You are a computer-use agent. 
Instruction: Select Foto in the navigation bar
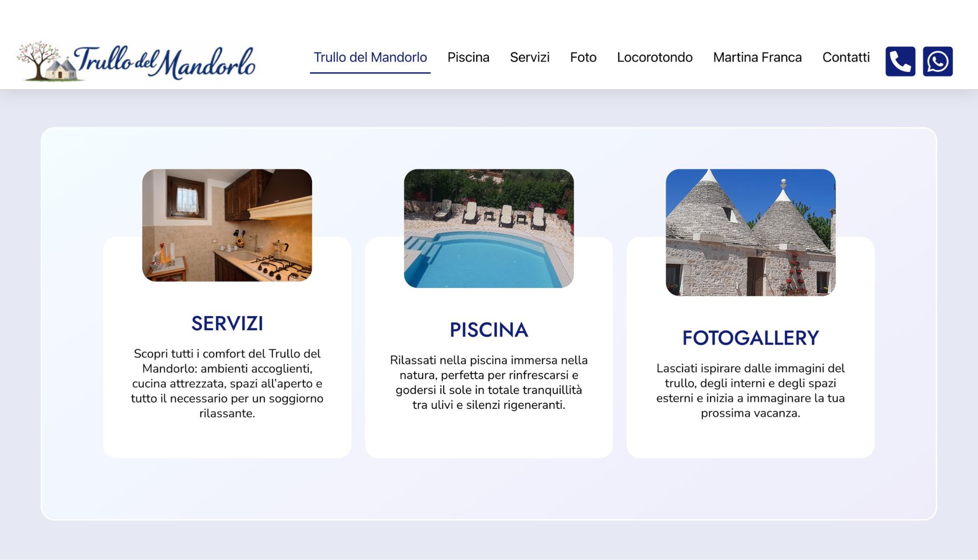(x=583, y=58)
